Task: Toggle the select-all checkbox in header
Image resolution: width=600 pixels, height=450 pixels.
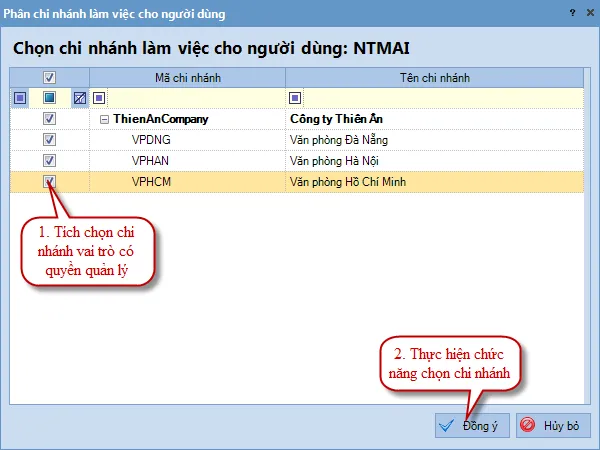Action: (49, 78)
